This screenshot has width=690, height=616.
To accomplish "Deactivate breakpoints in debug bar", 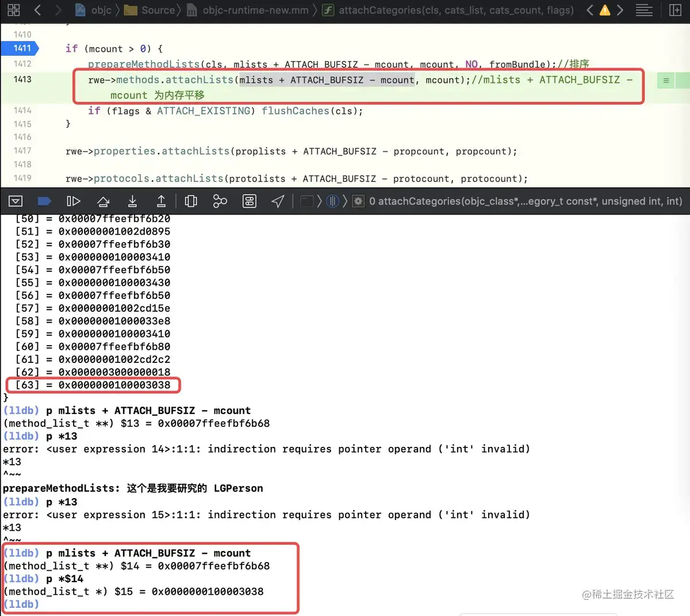I will (x=44, y=201).
